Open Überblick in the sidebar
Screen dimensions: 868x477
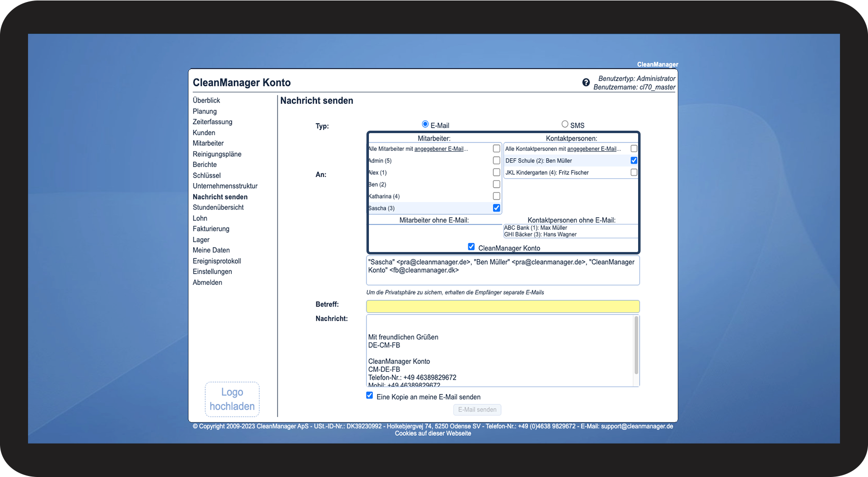pos(206,100)
